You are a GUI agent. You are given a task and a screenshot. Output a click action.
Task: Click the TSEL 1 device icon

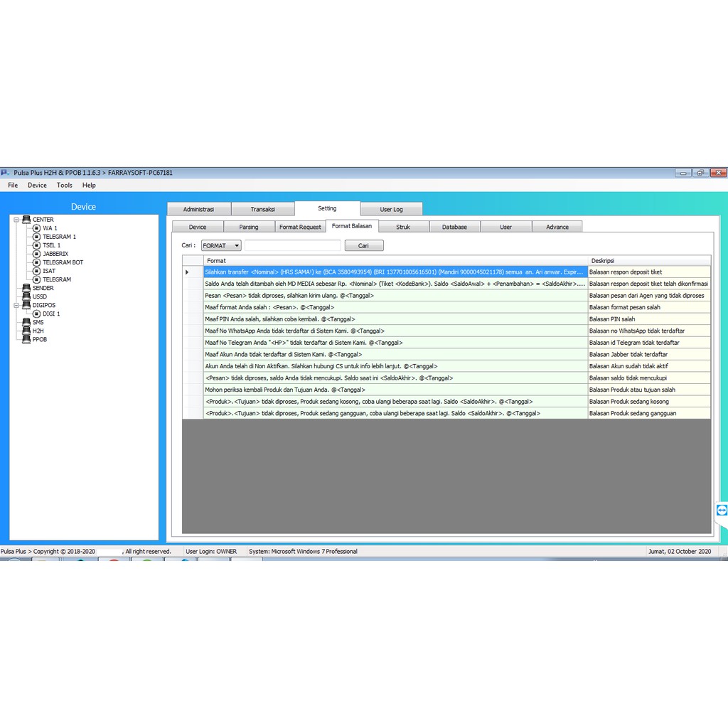tap(37, 245)
